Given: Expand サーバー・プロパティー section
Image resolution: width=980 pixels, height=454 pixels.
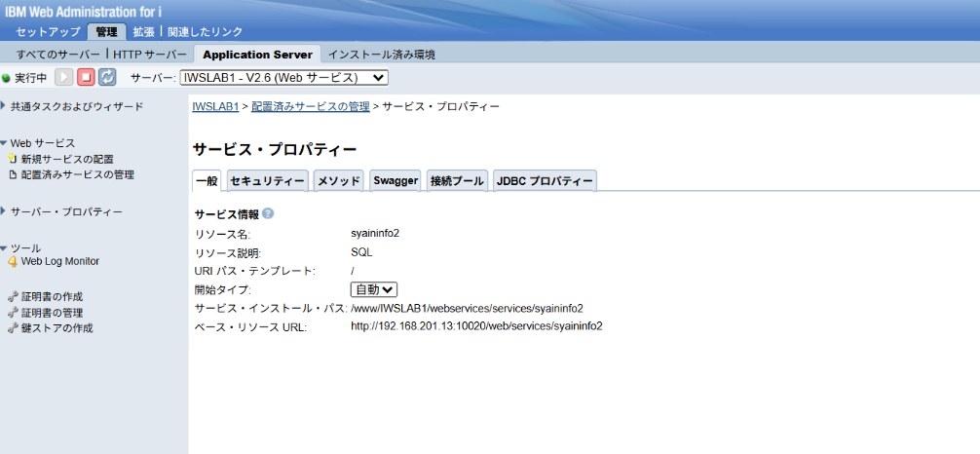Looking at the screenshot, I should [x=4, y=211].
